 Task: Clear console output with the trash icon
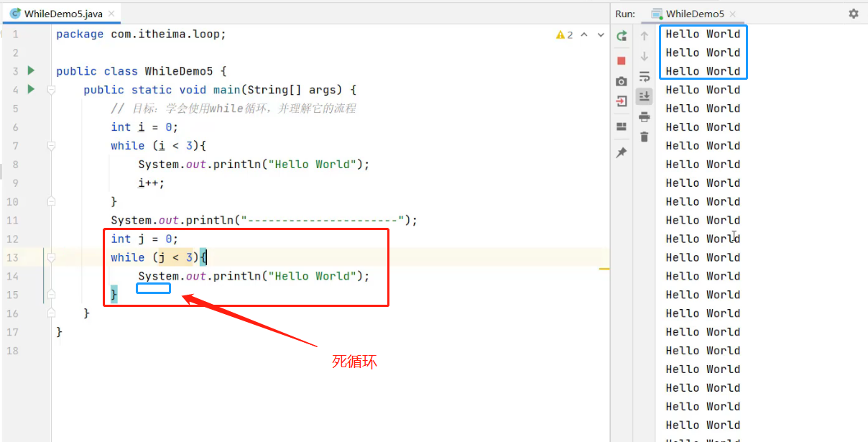tap(645, 137)
